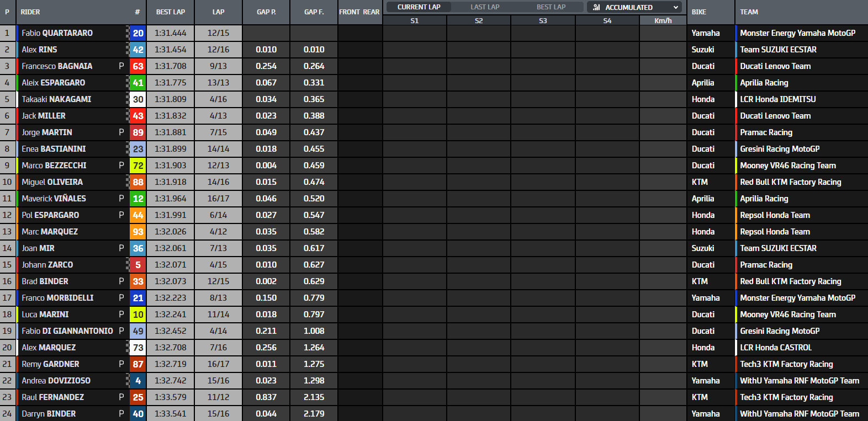
Task: Sort by the GAP F. column header
Action: tap(314, 12)
